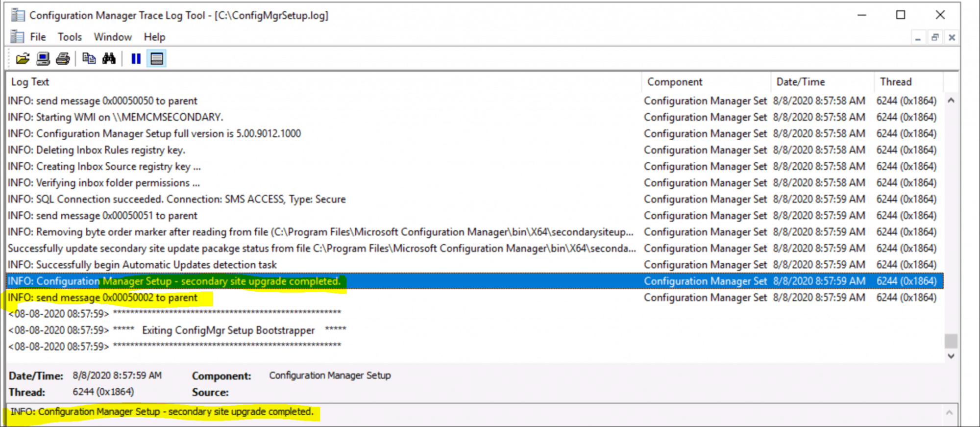Image resolution: width=980 pixels, height=427 pixels.
Task: Click the CMTrace icon beside File menu
Action: 17,37
